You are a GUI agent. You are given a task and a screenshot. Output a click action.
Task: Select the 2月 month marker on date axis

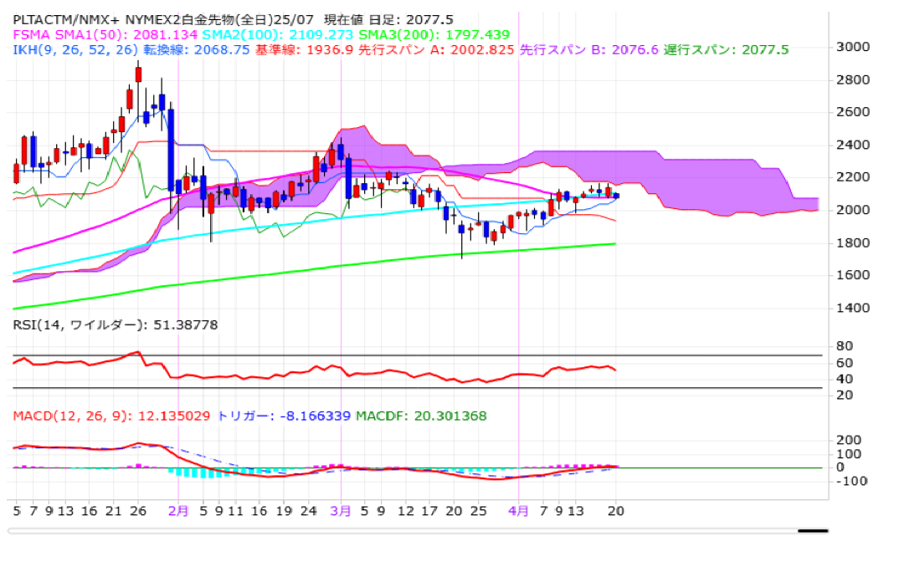(x=178, y=509)
